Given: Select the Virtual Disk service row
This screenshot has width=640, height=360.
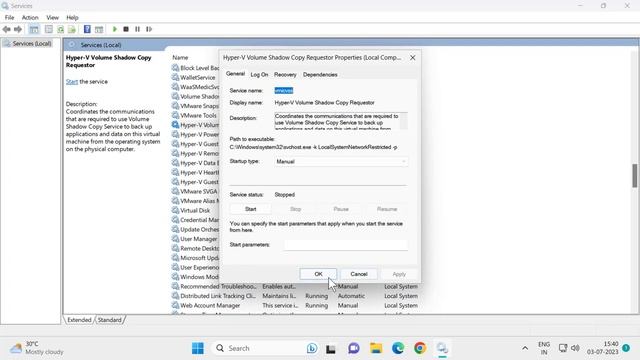Looking at the screenshot, I should click(195, 210).
